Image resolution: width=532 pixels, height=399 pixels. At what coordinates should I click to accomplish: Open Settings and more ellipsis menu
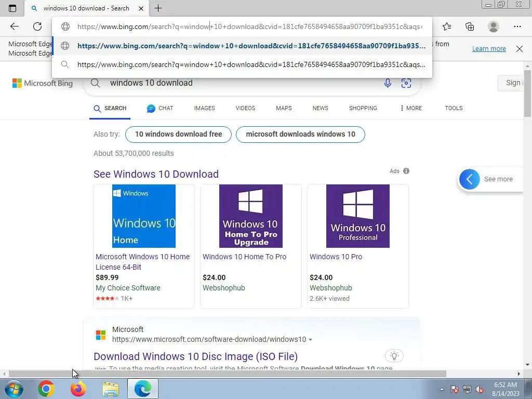point(517,26)
